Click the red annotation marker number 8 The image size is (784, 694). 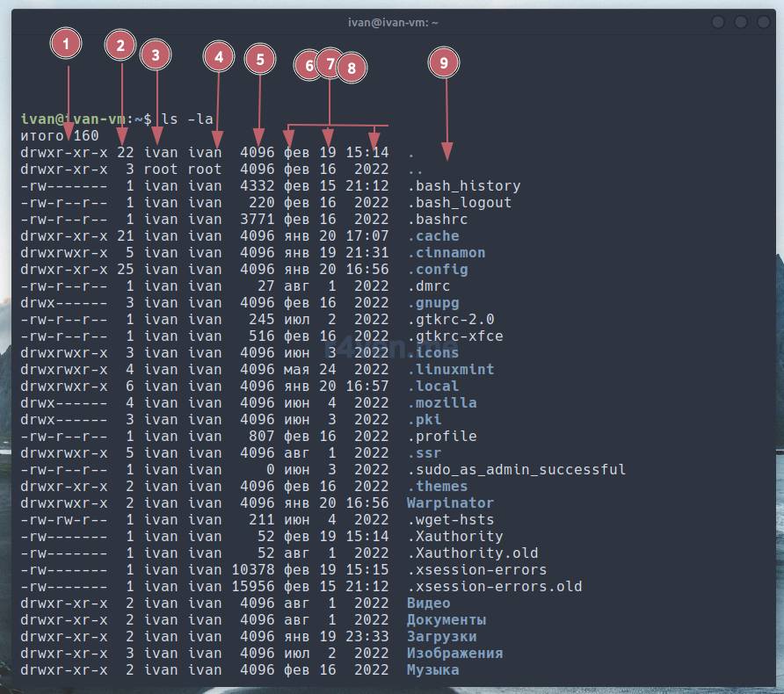click(x=352, y=67)
